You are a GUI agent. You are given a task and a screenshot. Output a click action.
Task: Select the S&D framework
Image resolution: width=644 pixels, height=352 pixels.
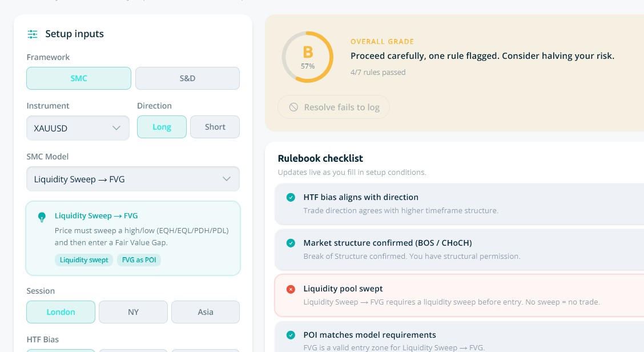[187, 78]
